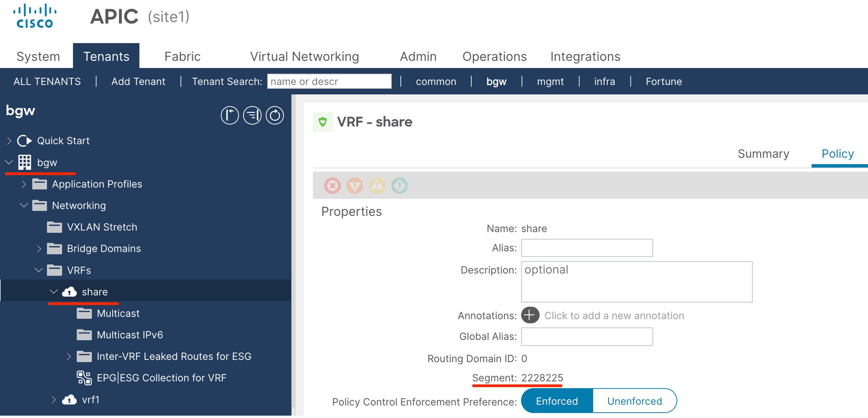Expand the vrf1 chevron
This screenshot has width=868, height=418.
click(x=54, y=399)
